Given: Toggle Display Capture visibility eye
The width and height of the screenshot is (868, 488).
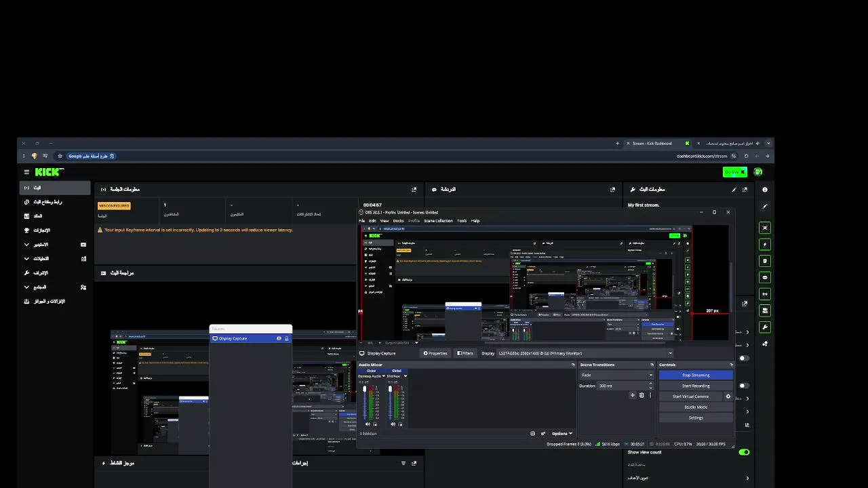Looking at the screenshot, I should [x=279, y=338].
